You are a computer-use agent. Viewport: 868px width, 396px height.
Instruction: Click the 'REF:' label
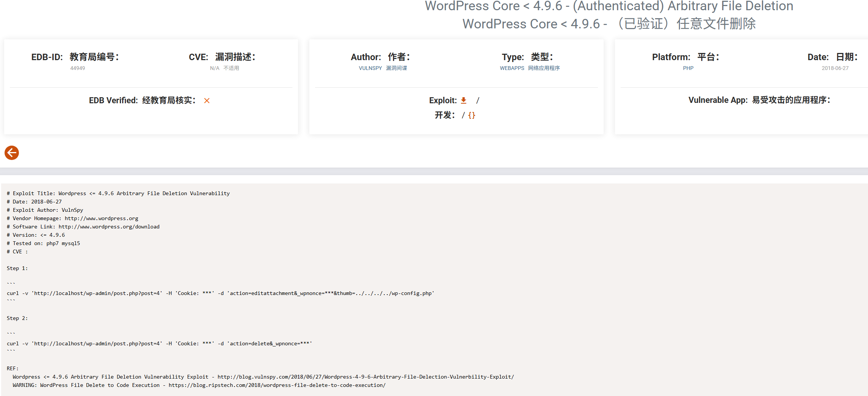pos(12,368)
